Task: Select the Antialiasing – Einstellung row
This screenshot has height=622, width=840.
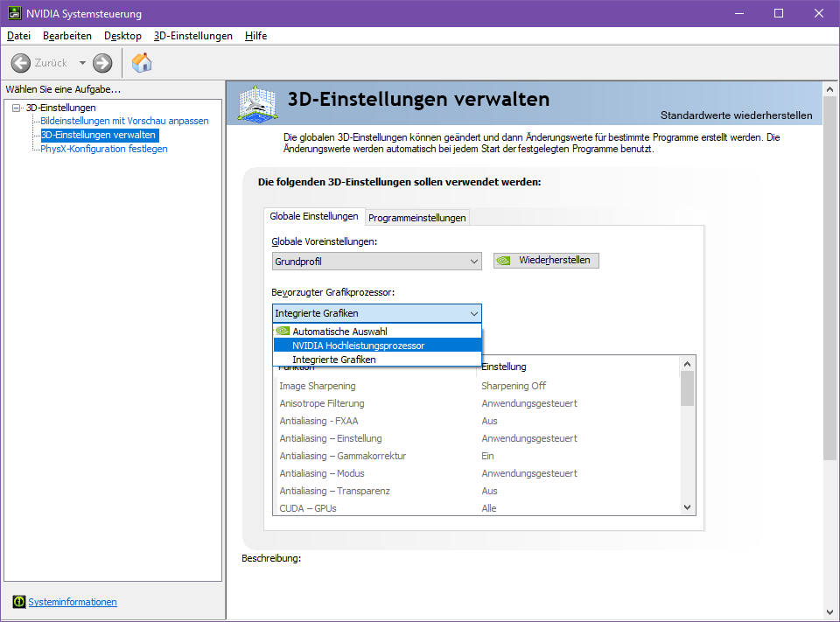Action: click(477, 438)
